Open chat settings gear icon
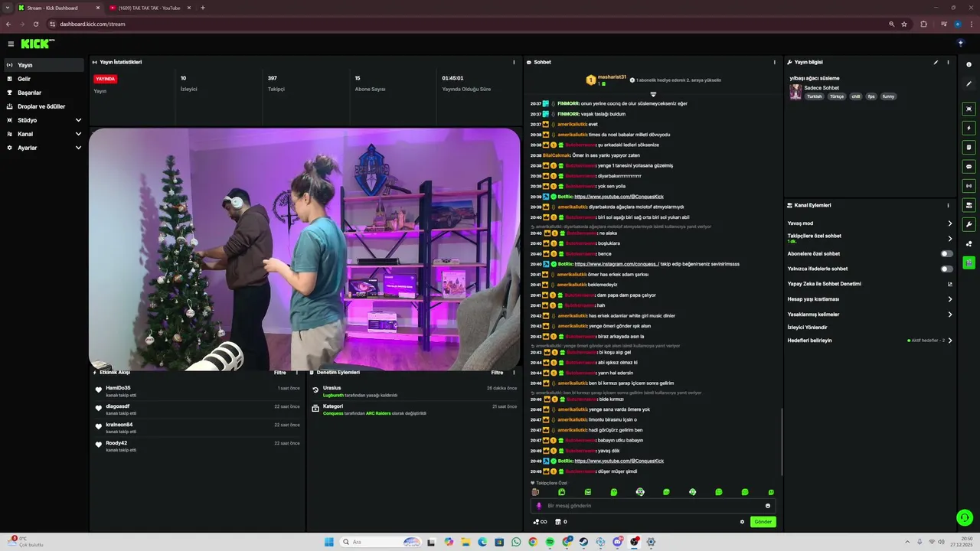980x551 pixels. point(742,522)
